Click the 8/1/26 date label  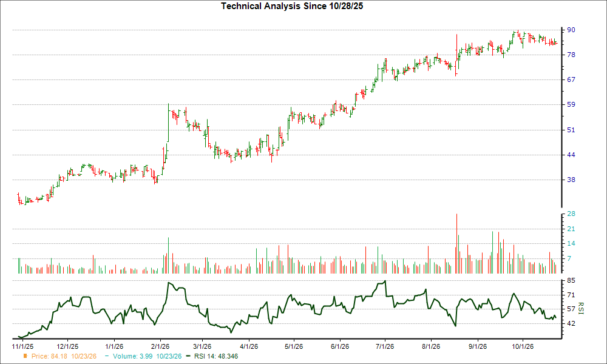point(431,346)
